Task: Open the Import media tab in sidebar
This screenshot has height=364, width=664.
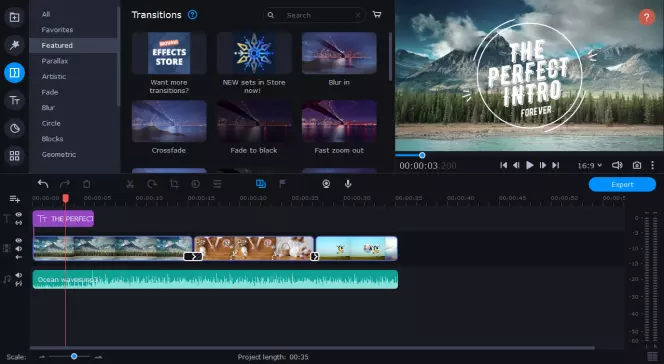Action: click(x=14, y=17)
